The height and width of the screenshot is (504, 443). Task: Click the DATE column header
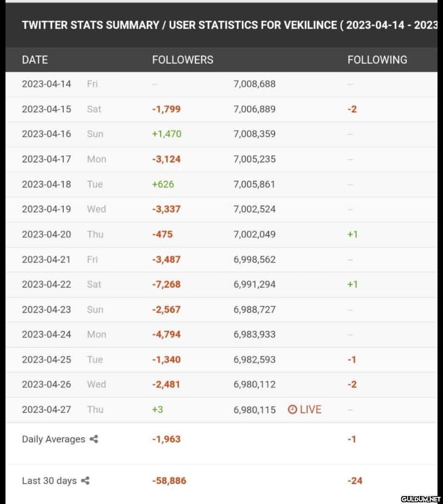pos(35,60)
